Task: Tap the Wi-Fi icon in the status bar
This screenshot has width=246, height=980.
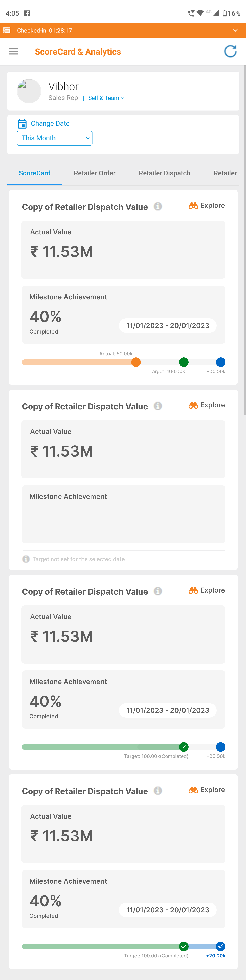Action: click(200, 13)
